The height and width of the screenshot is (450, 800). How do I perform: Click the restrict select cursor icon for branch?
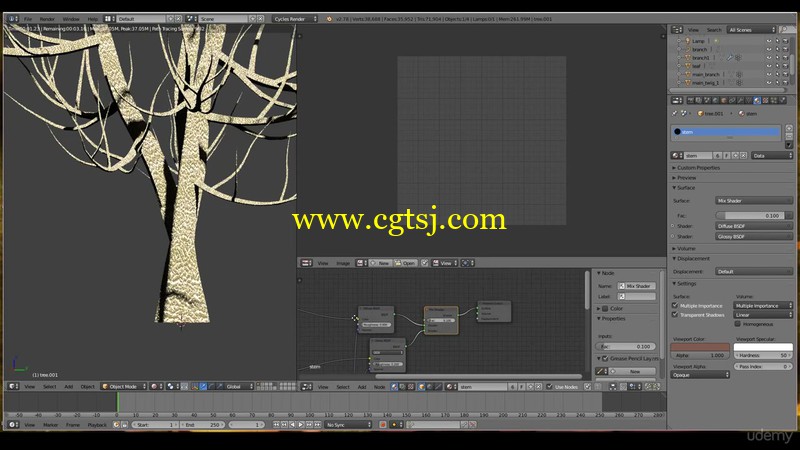coord(777,49)
